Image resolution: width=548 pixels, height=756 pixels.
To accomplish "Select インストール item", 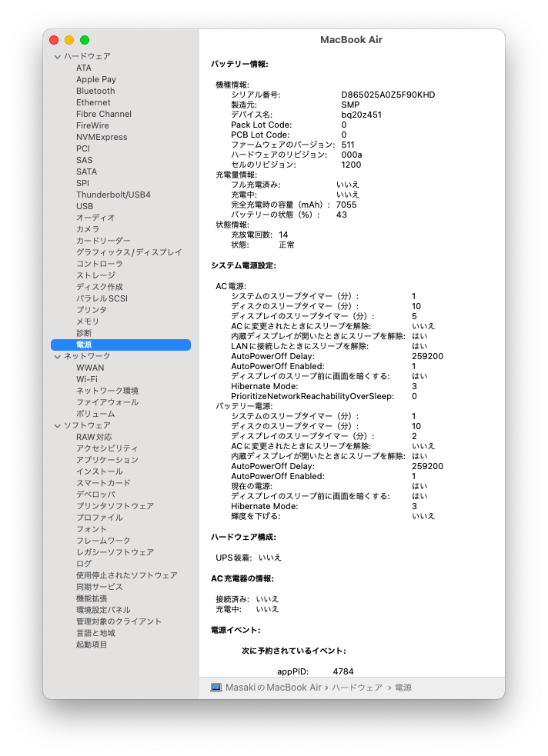I will pos(99,472).
